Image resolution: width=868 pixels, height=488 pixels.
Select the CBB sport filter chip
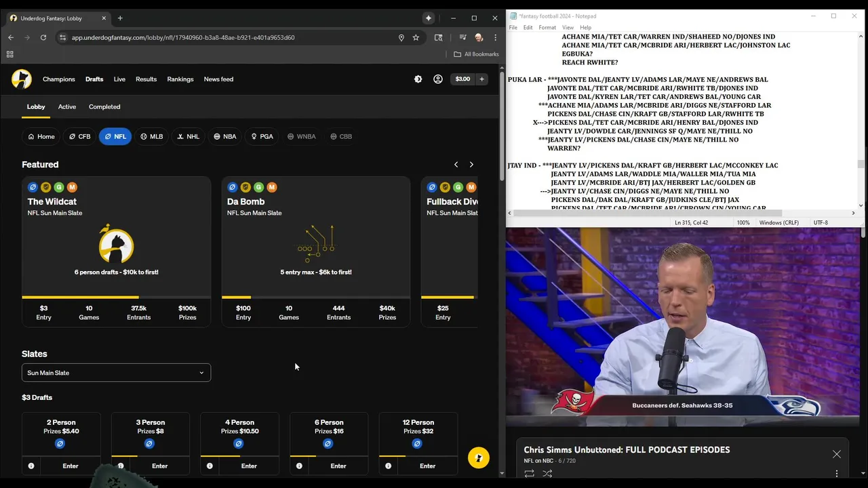coord(340,136)
